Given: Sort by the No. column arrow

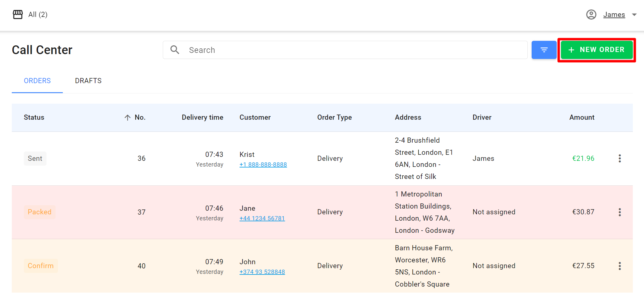Looking at the screenshot, I should click(127, 118).
